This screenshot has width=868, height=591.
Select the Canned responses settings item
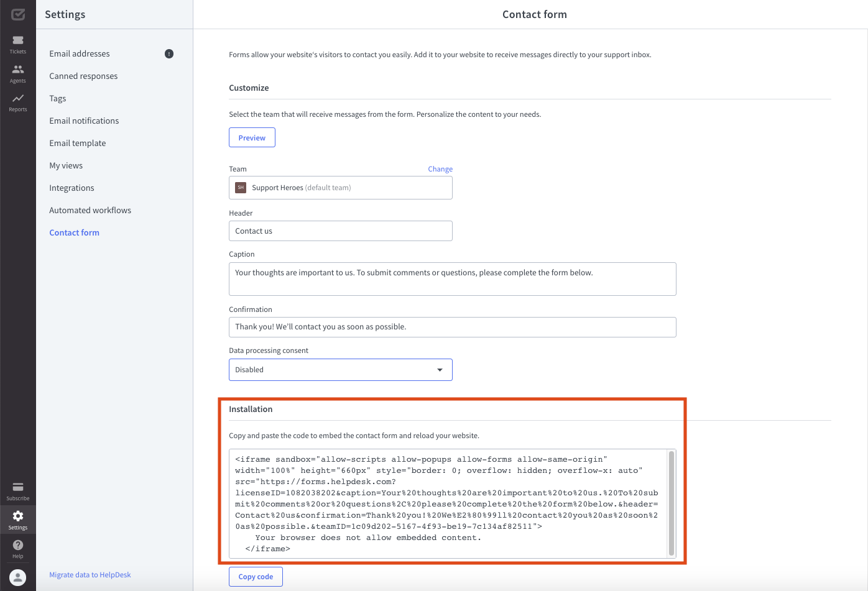(x=83, y=75)
